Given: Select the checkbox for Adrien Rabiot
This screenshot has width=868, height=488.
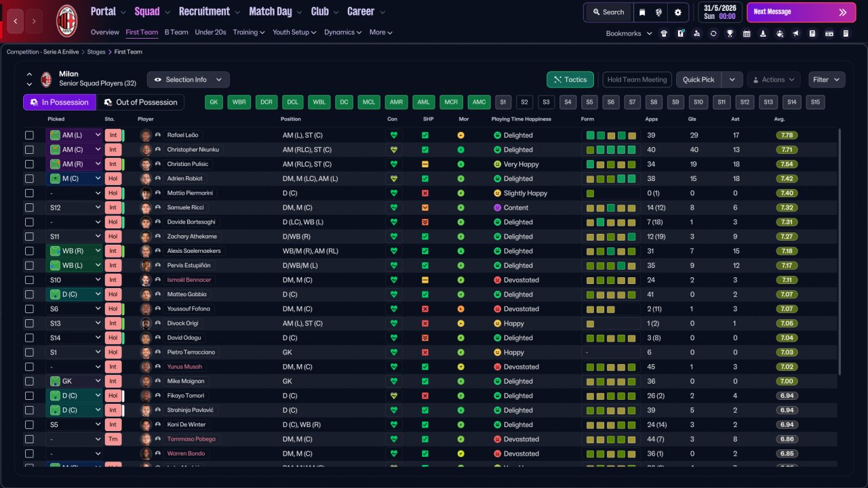Looking at the screenshot, I should [x=29, y=179].
